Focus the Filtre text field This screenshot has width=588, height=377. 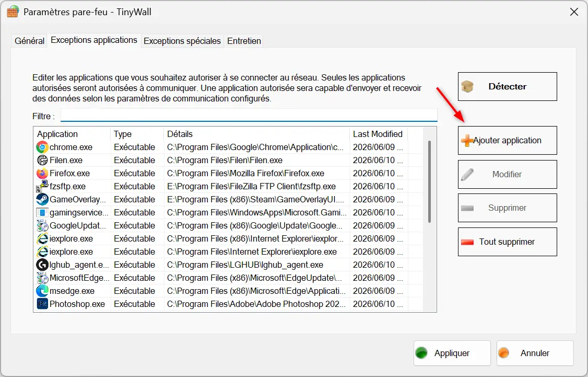coord(249,115)
